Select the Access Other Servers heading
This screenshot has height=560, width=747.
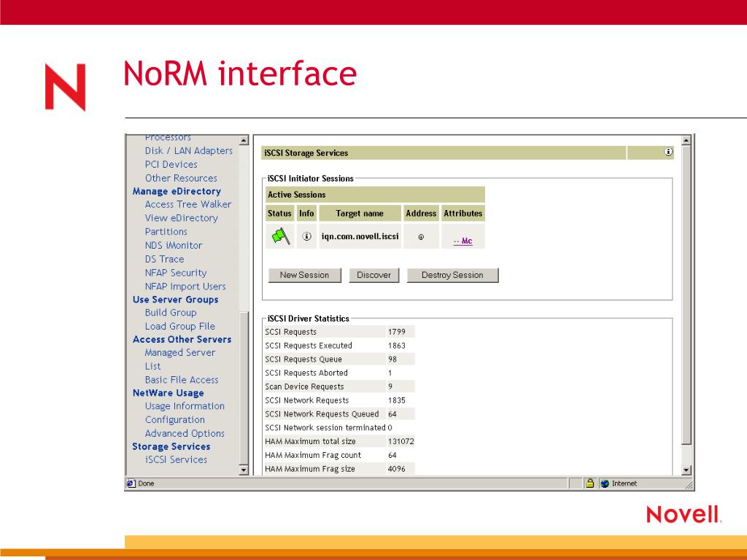coord(182,340)
